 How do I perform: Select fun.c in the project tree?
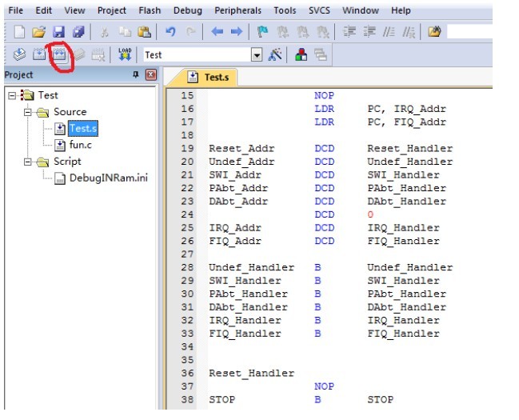click(80, 145)
